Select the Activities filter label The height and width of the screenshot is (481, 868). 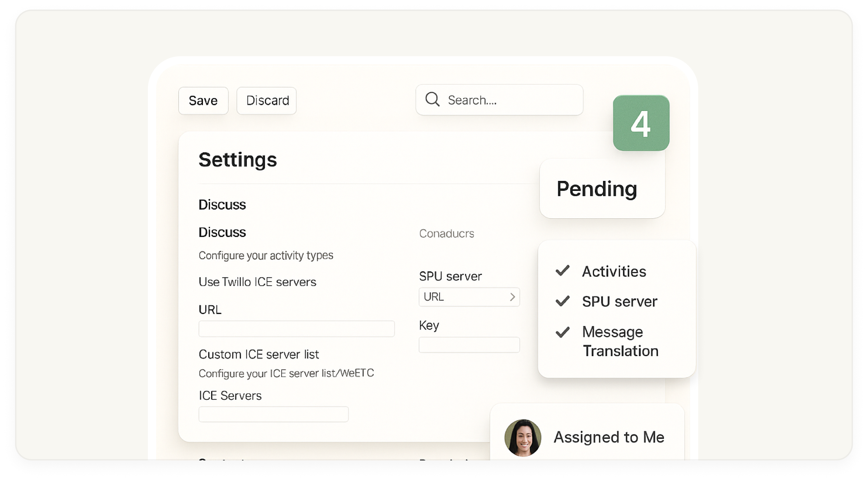point(614,271)
